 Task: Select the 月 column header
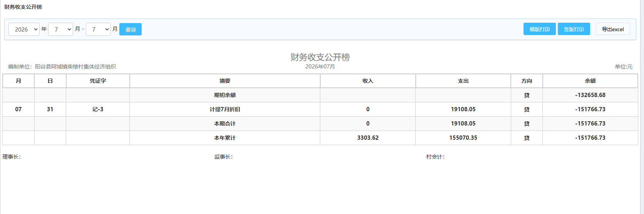pyautogui.click(x=18, y=81)
